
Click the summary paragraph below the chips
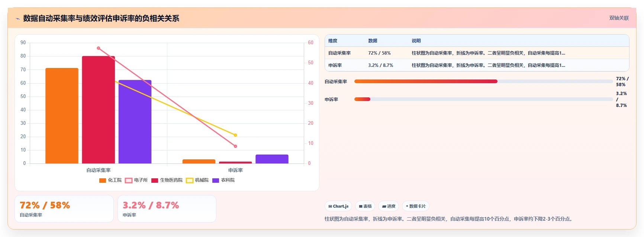click(450, 219)
